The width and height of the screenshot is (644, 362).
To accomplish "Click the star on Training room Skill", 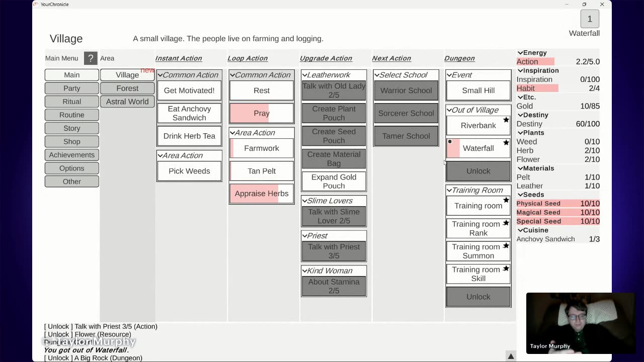I will click(x=506, y=268).
